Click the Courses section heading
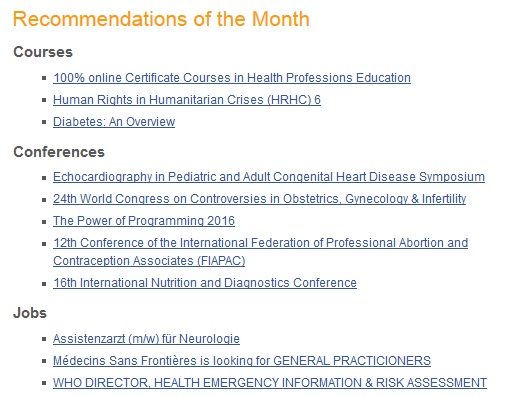This screenshot has width=512, height=397. 43,52
